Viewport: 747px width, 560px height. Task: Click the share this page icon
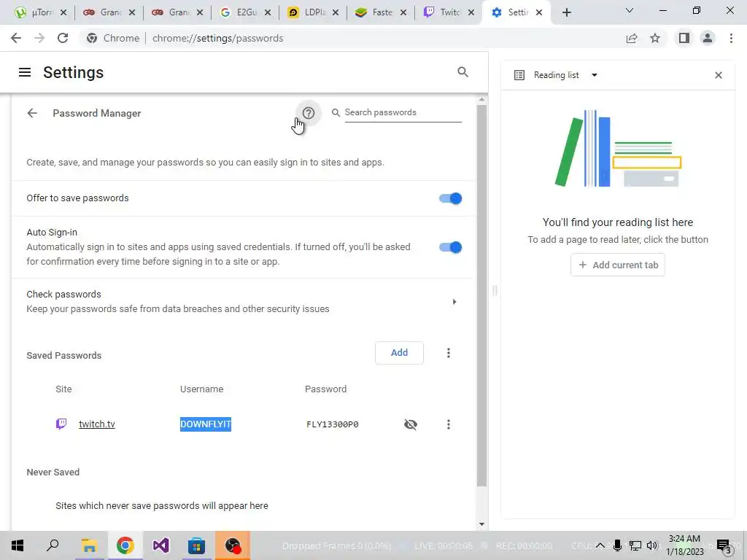click(632, 38)
